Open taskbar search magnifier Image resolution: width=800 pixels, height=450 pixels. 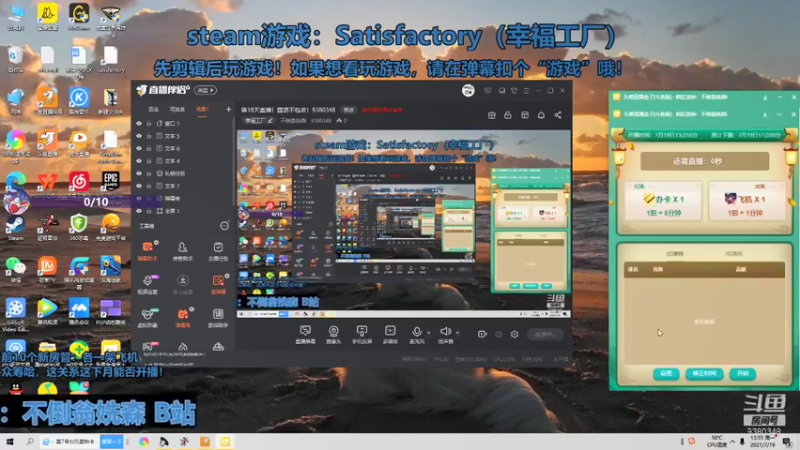click(30, 441)
